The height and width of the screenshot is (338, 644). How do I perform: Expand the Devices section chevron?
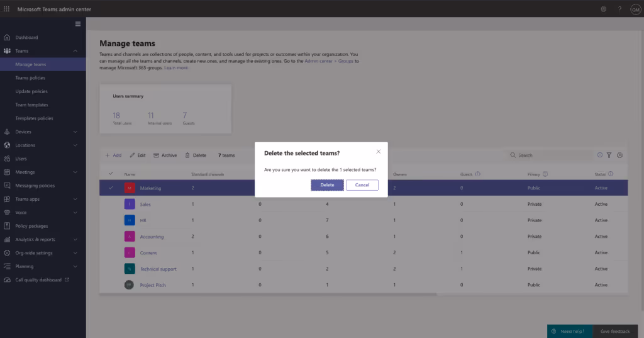tap(75, 132)
